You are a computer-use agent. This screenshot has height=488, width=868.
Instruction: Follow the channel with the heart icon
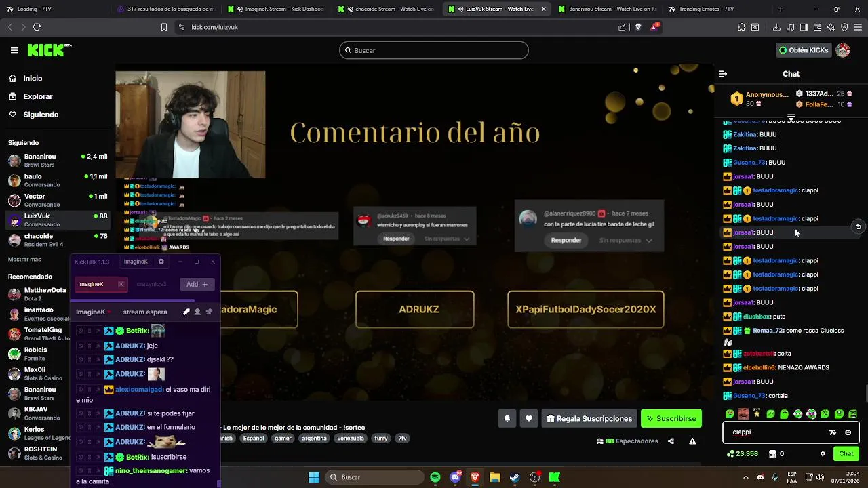pos(529,419)
